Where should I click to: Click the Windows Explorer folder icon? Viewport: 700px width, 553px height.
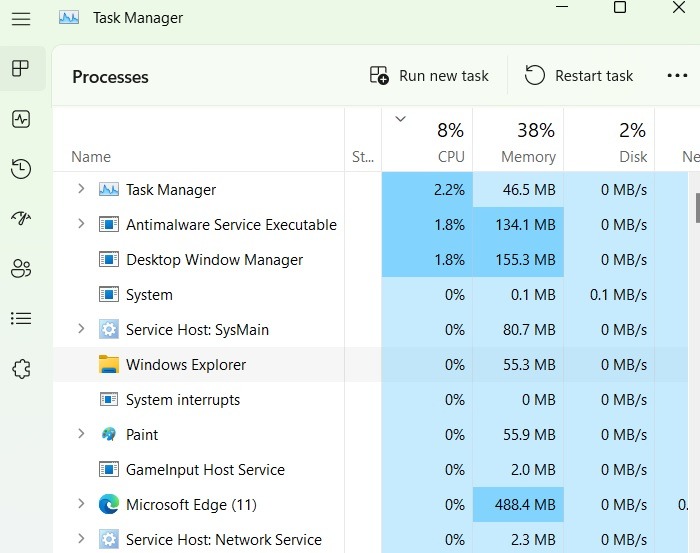tap(108, 364)
